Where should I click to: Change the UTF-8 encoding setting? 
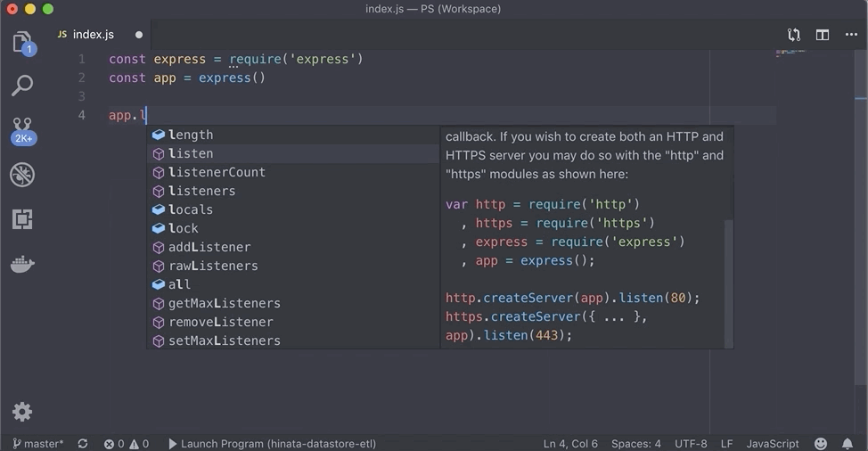coord(691,443)
